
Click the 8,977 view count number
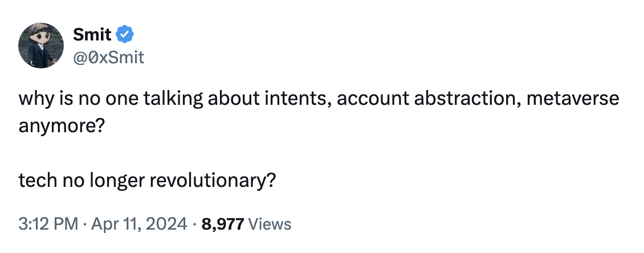[223, 225]
